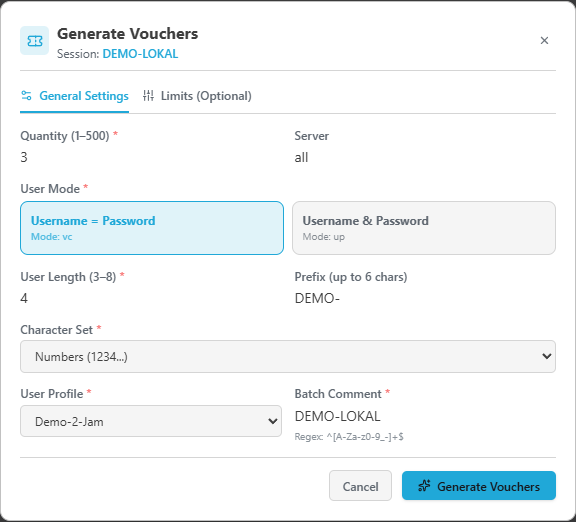Click the settings icon beside General Settings

(x=26, y=96)
